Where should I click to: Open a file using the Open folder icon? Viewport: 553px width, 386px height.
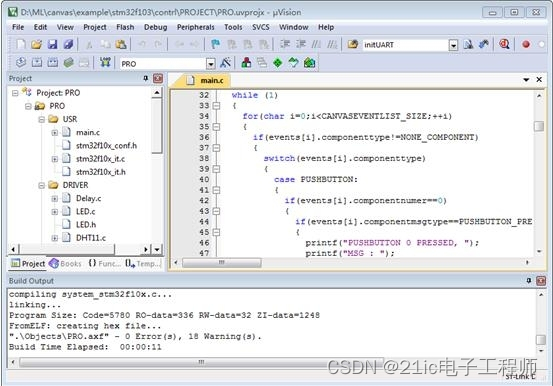tap(36, 44)
